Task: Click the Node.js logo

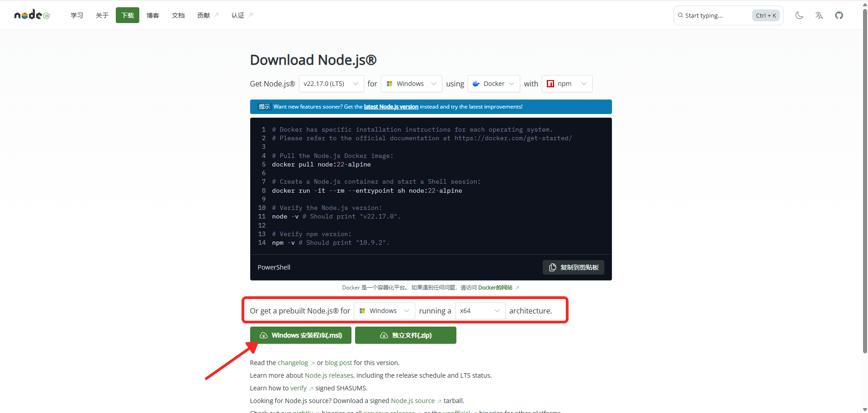Action: (32, 15)
